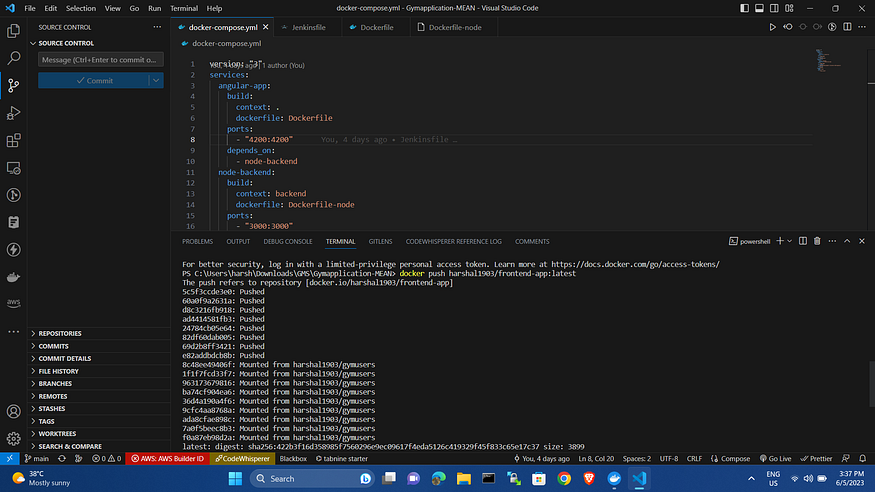Open terminal launch profile dropdown

[x=790, y=241]
